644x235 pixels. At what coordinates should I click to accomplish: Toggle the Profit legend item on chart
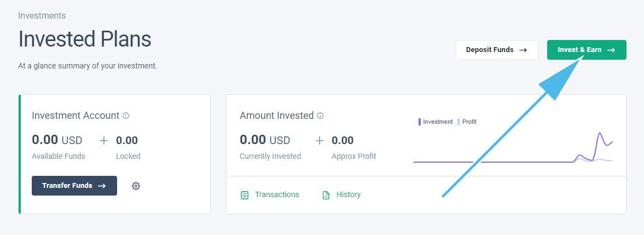(x=467, y=122)
